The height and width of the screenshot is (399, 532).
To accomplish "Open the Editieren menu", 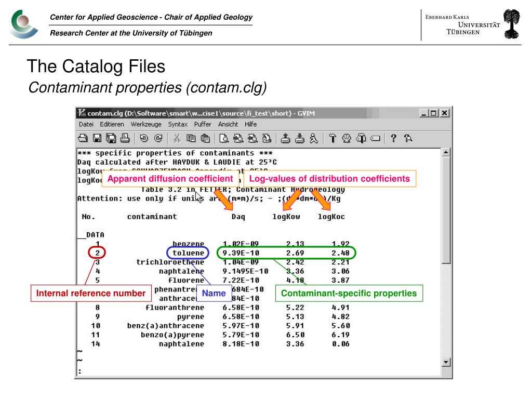I will coord(112,124).
